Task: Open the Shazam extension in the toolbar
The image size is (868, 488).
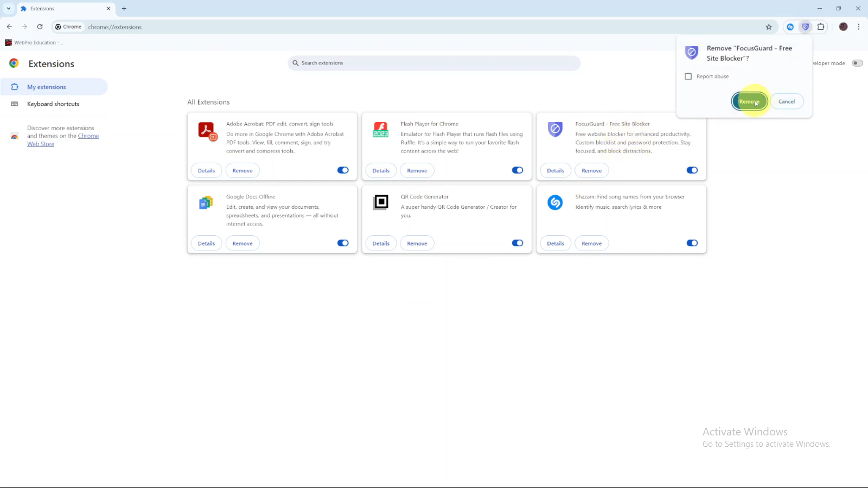Action: [x=790, y=27]
